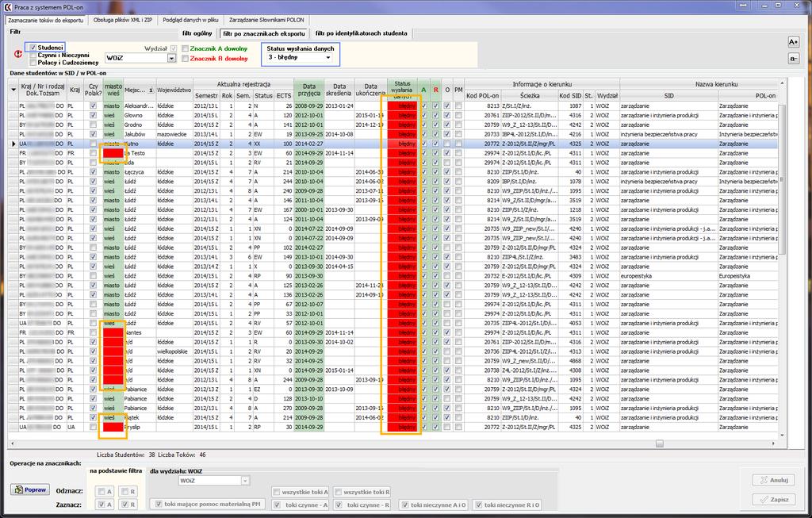Toggle the Studenci checkbox
This screenshot has width=812, height=518.
pyautogui.click(x=33, y=47)
